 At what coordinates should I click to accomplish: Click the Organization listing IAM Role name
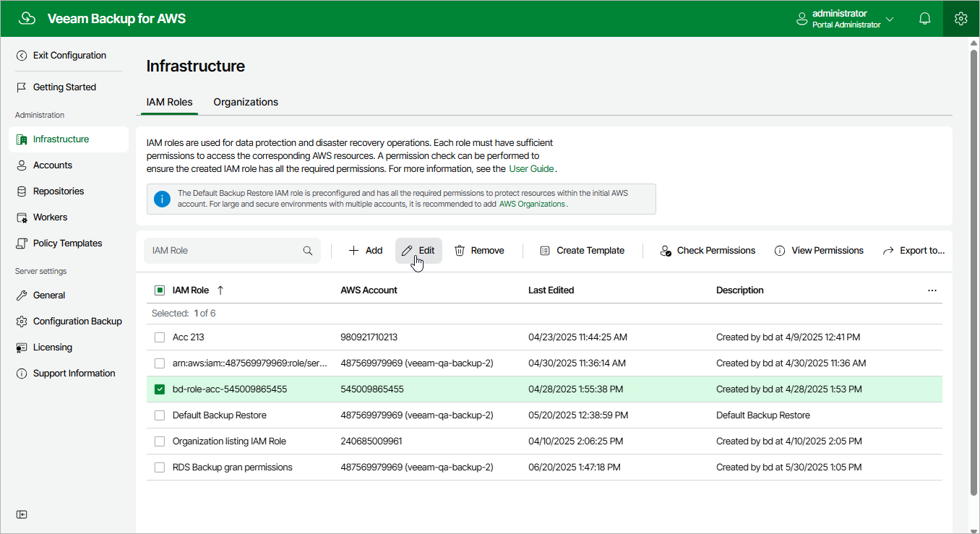tap(230, 442)
